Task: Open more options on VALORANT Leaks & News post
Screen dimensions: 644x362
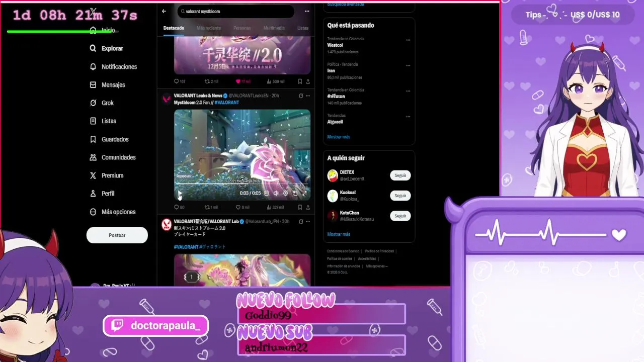Action: [307, 96]
